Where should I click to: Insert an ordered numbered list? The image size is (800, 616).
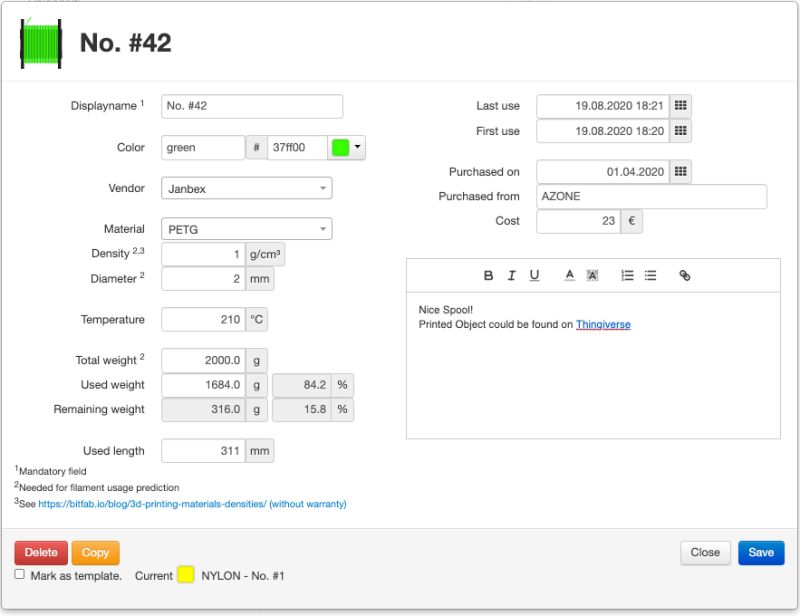tap(627, 276)
